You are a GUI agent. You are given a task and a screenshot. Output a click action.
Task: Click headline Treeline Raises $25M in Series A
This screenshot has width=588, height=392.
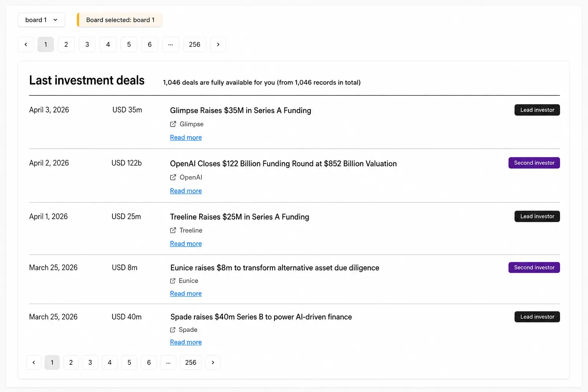(239, 217)
